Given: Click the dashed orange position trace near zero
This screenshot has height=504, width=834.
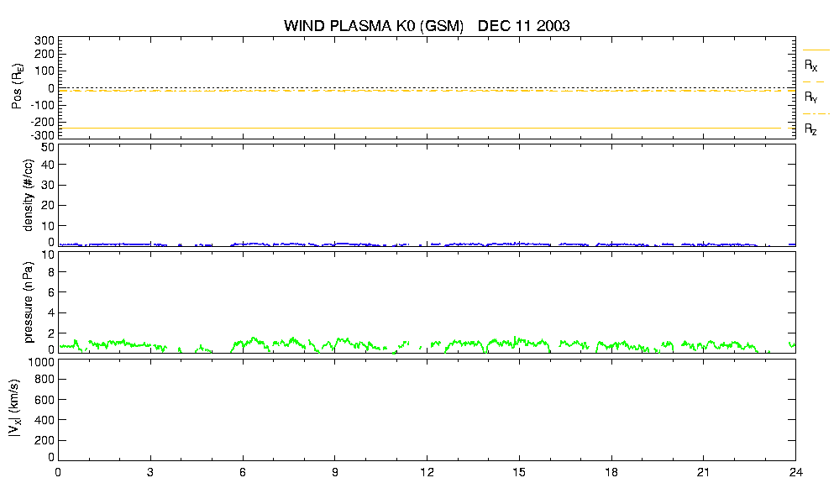Looking at the screenshot, I should [x=426, y=91].
